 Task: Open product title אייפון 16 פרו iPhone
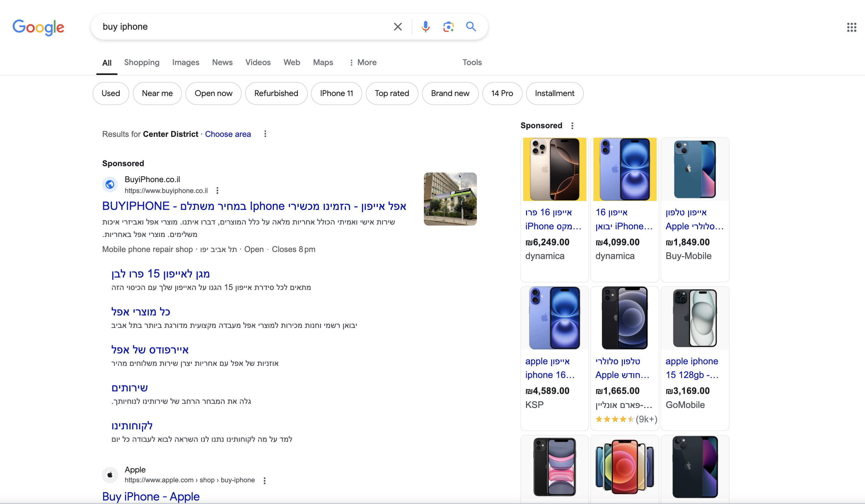click(553, 219)
